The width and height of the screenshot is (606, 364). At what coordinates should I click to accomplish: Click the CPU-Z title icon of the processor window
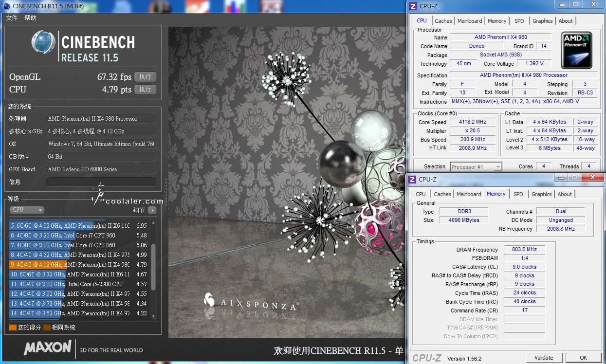pyautogui.click(x=413, y=6)
